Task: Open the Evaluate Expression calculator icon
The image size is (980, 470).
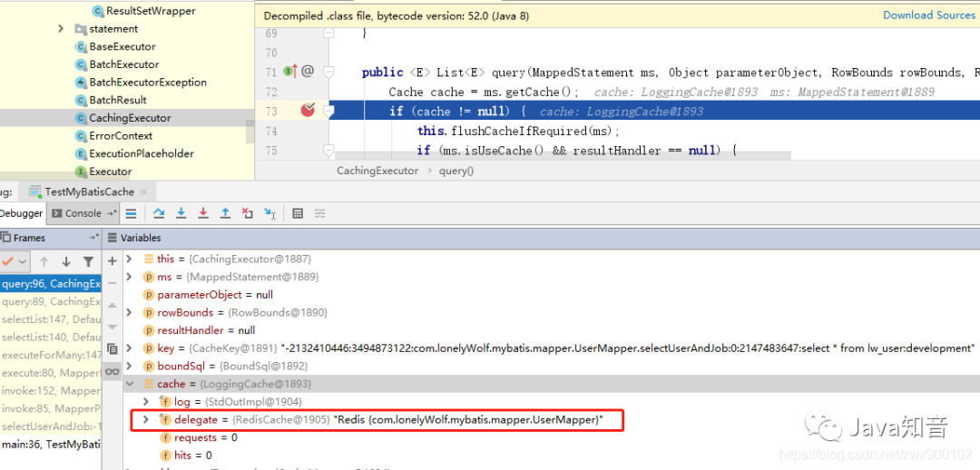Action: [298, 213]
